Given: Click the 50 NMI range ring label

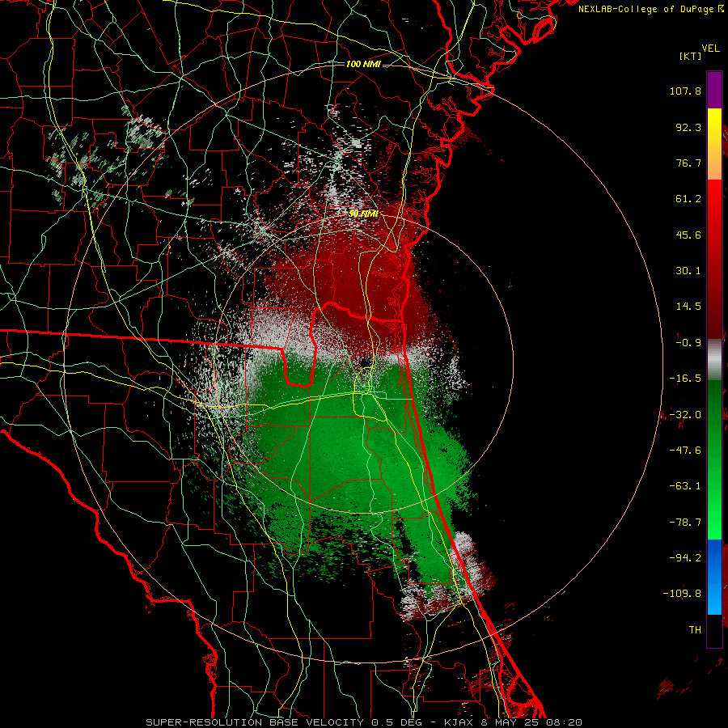Looking at the screenshot, I should 363,214.
